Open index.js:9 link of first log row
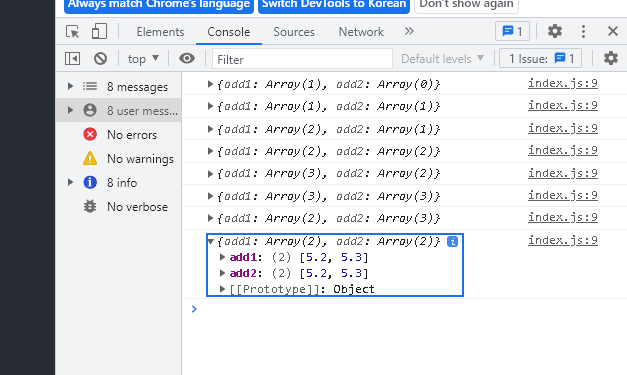This screenshot has height=375, width=627. coord(563,83)
